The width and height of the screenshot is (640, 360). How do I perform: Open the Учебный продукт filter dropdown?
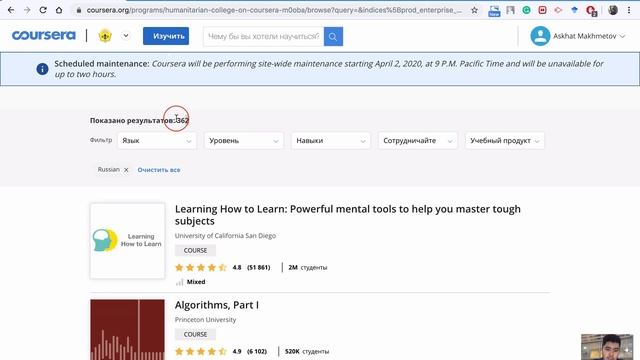pos(504,140)
